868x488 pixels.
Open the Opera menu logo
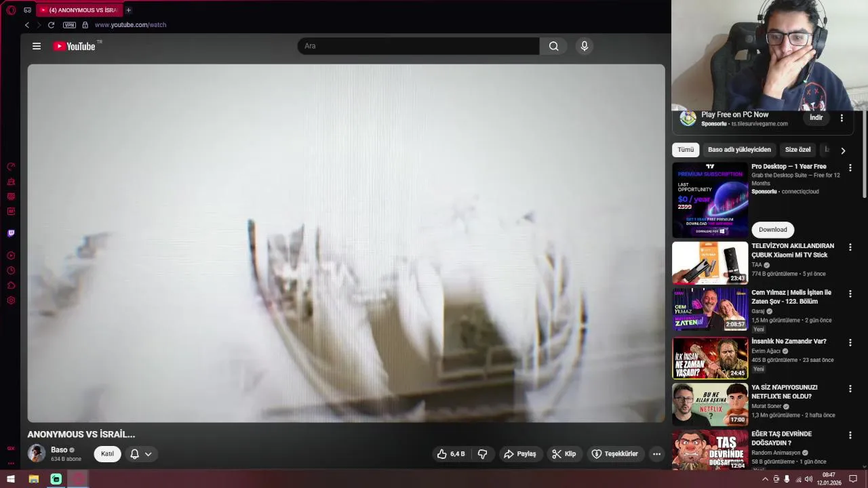click(11, 10)
